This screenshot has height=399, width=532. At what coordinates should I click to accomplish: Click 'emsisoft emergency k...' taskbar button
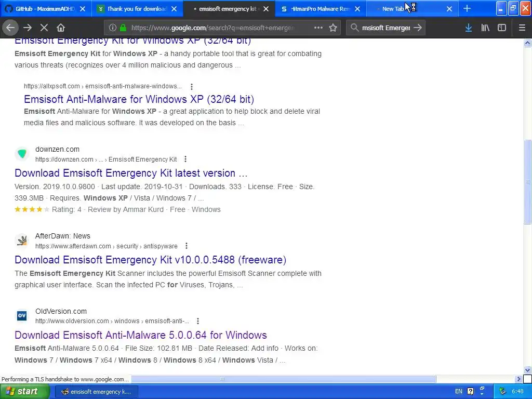pos(96,392)
